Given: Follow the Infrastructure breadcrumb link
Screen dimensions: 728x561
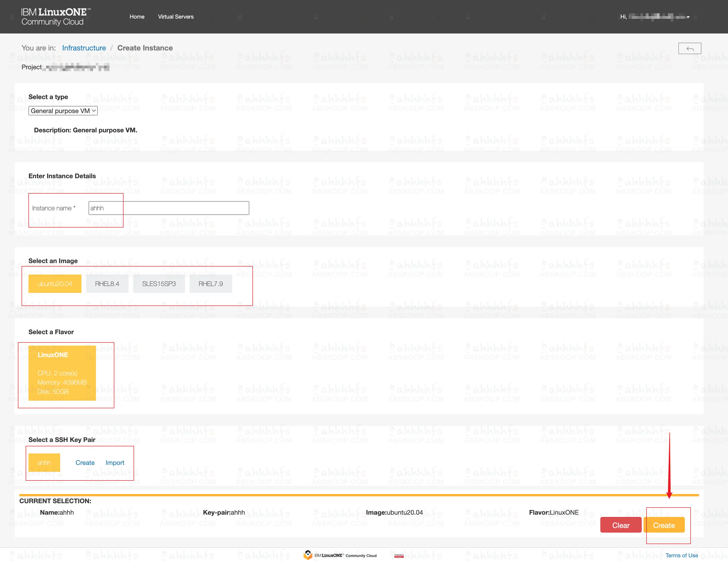Looking at the screenshot, I should [x=84, y=48].
